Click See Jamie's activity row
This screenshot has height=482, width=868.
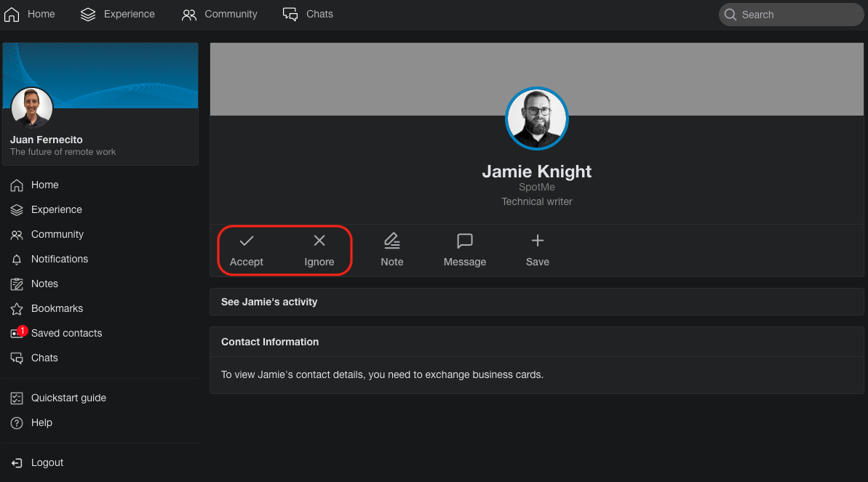pyautogui.click(x=536, y=302)
